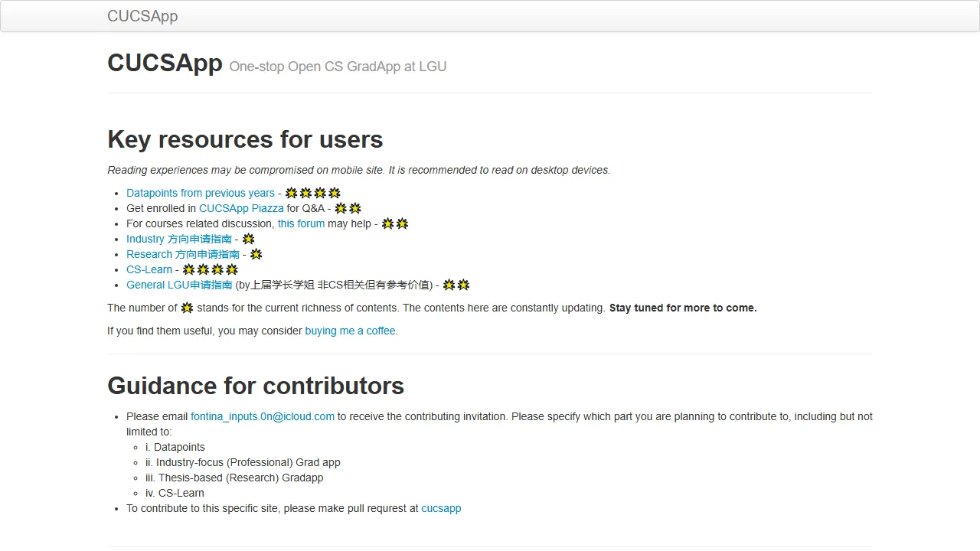Open the Research 方向申请指南 guide
This screenshot has width=980, height=551.
coord(182,254)
